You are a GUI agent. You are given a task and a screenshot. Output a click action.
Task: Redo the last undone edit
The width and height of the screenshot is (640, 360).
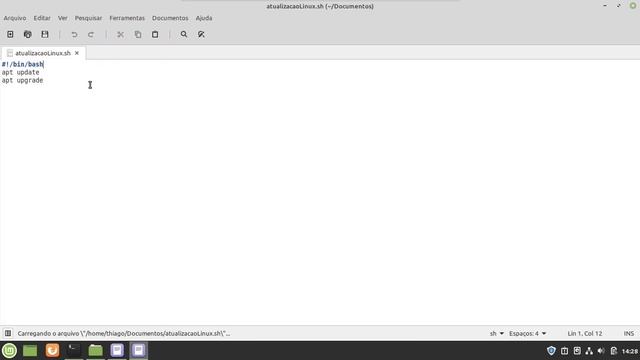[91, 35]
